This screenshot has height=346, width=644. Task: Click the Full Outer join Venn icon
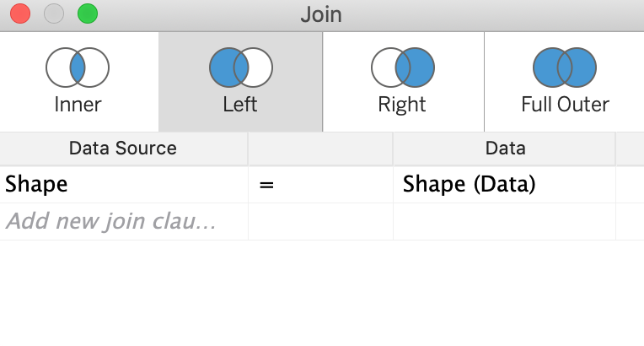565,68
